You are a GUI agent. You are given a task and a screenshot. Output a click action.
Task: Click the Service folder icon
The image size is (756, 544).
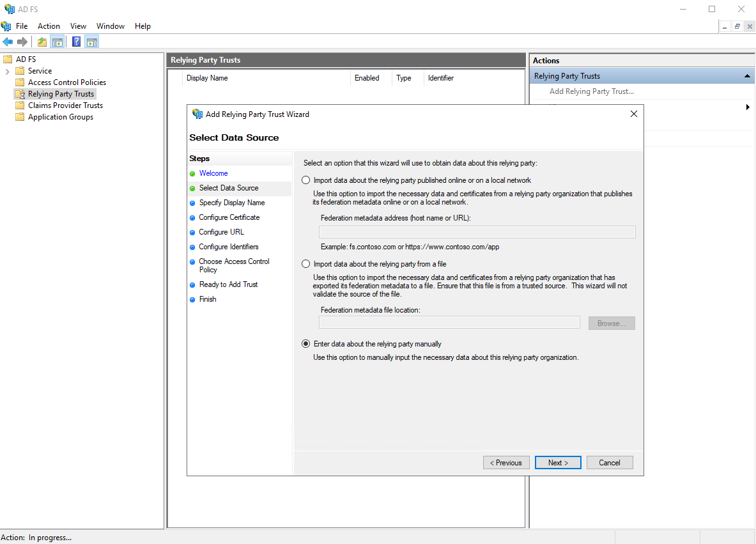[x=20, y=71]
